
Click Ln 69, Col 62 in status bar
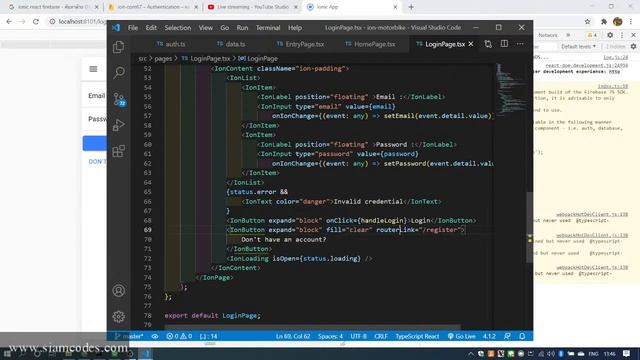click(293, 336)
